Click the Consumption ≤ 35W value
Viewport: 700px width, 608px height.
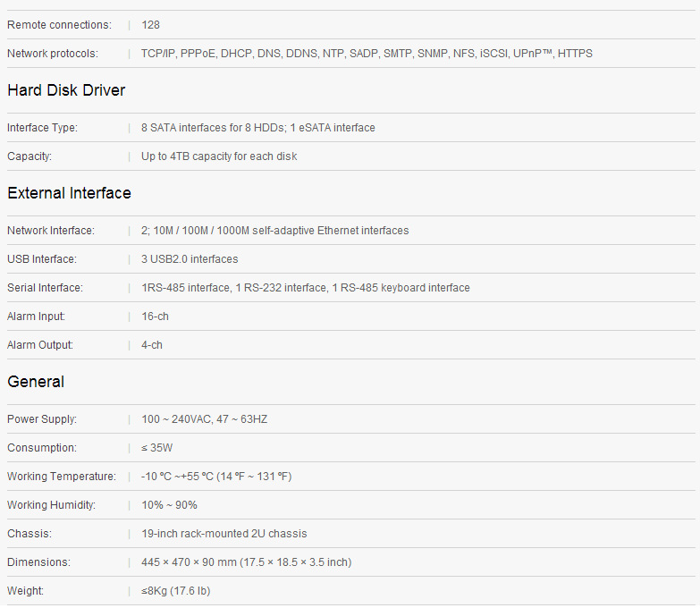pos(157,448)
